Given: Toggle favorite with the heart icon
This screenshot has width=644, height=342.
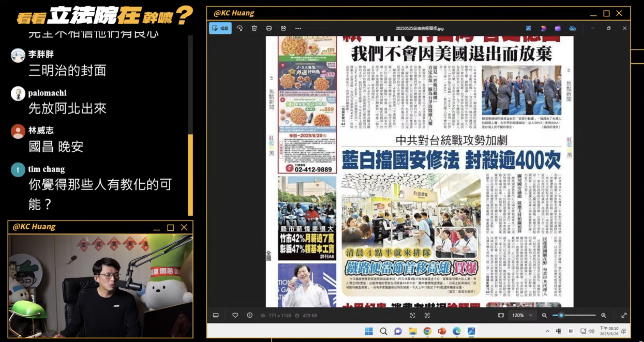Looking at the screenshot, I should [x=235, y=315].
